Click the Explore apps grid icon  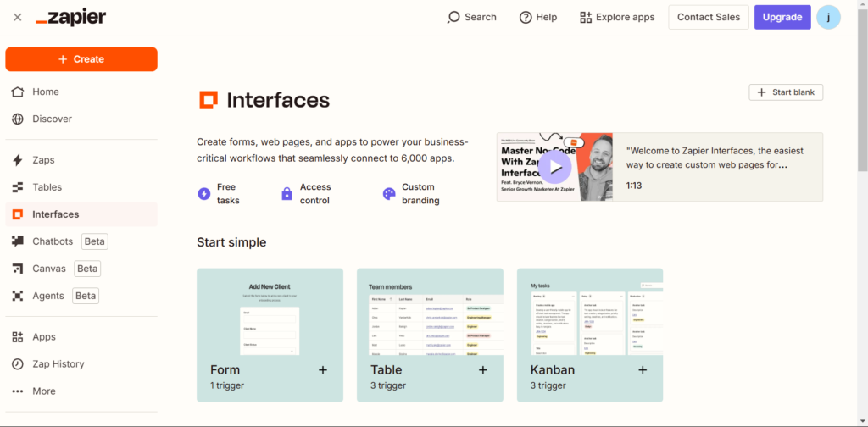pyautogui.click(x=586, y=18)
